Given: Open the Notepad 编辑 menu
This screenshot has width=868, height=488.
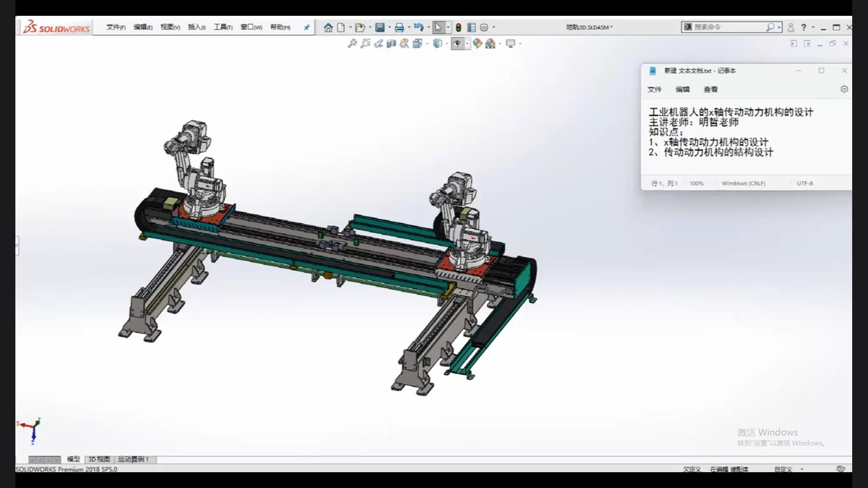Looking at the screenshot, I should [683, 89].
